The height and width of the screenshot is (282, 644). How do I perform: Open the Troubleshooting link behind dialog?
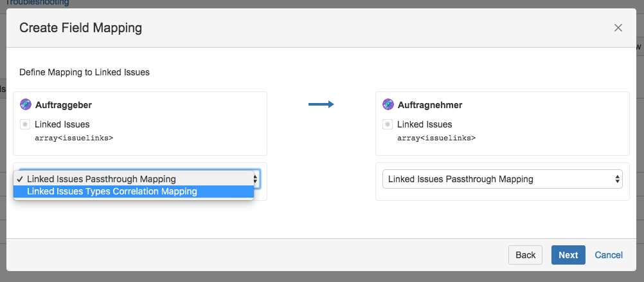tap(37, 3)
